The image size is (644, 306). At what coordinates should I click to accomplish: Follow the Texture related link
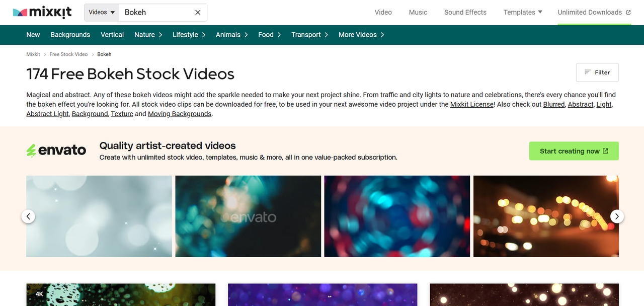coord(122,114)
